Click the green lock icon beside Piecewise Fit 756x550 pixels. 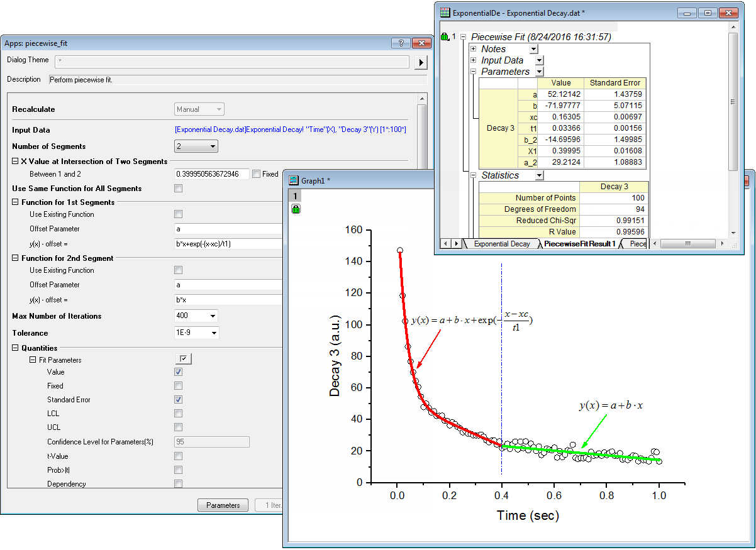(445, 37)
